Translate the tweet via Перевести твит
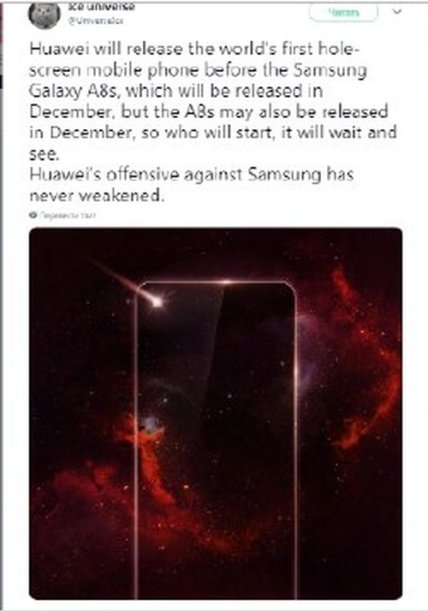This screenshot has height=612, width=428. pos(68,215)
